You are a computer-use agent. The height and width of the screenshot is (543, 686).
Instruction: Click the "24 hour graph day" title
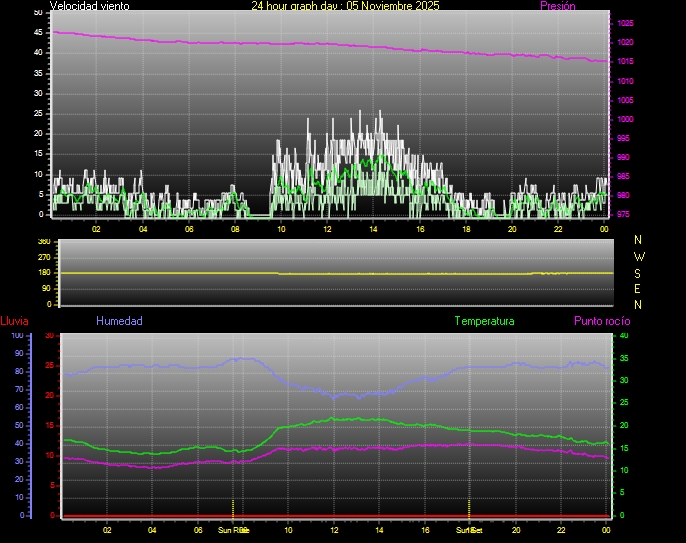point(345,6)
